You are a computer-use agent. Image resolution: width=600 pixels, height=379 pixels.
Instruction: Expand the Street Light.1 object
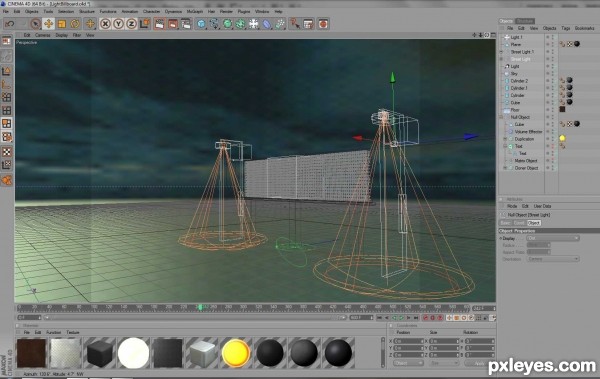502,52
